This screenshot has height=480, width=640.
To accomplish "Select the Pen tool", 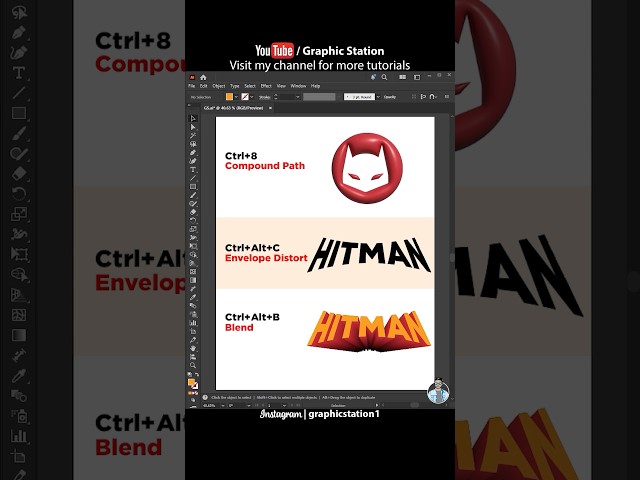I will (193, 152).
